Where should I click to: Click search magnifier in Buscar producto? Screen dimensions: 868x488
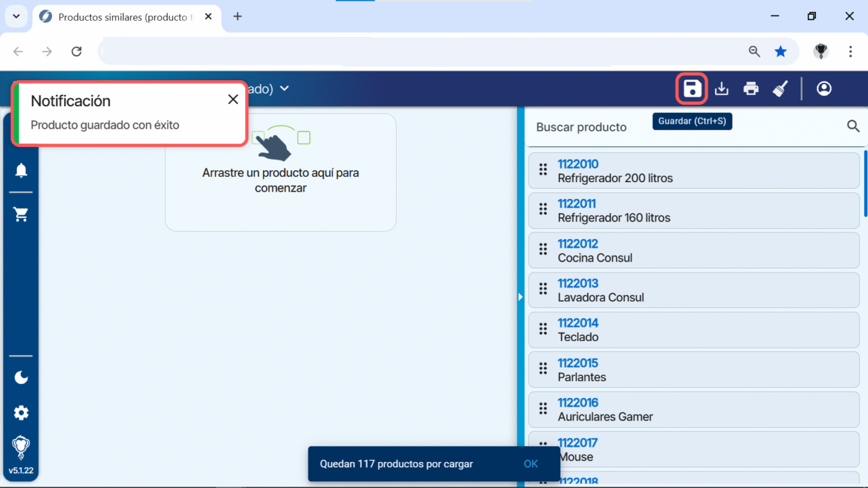point(853,126)
